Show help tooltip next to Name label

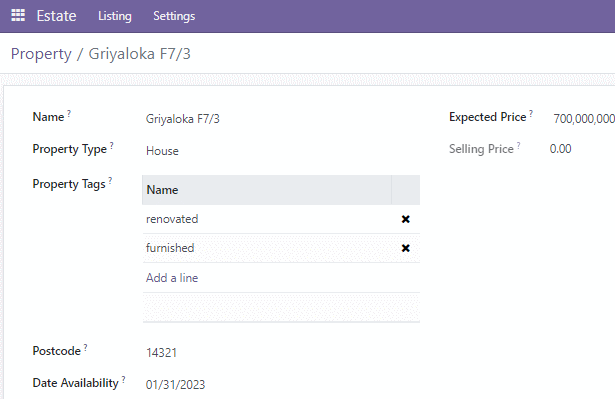pos(69,113)
